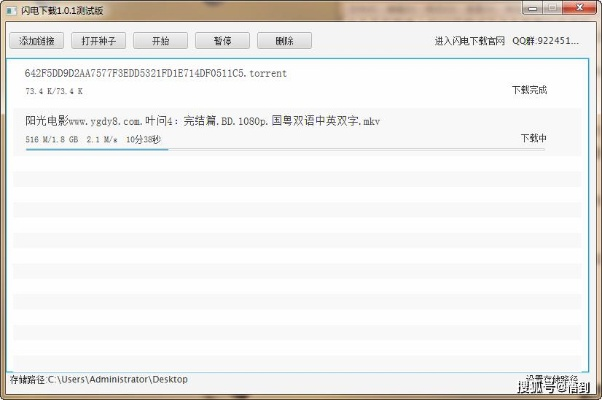602x400 pixels.
Task: Close the 闪电下载 window
Action: point(579,8)
